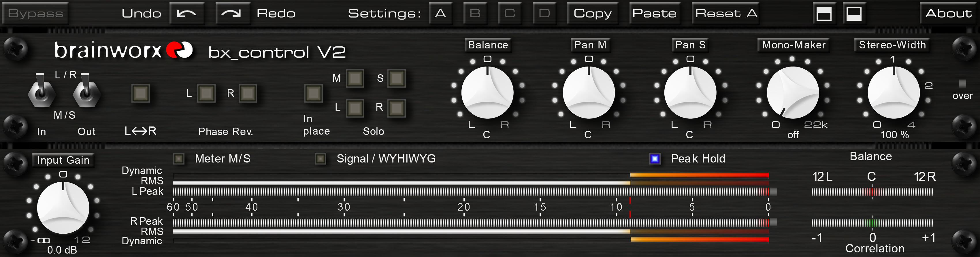Open the About dialog
This screenshot has width=980, height=257.
[x=948, y=14]
